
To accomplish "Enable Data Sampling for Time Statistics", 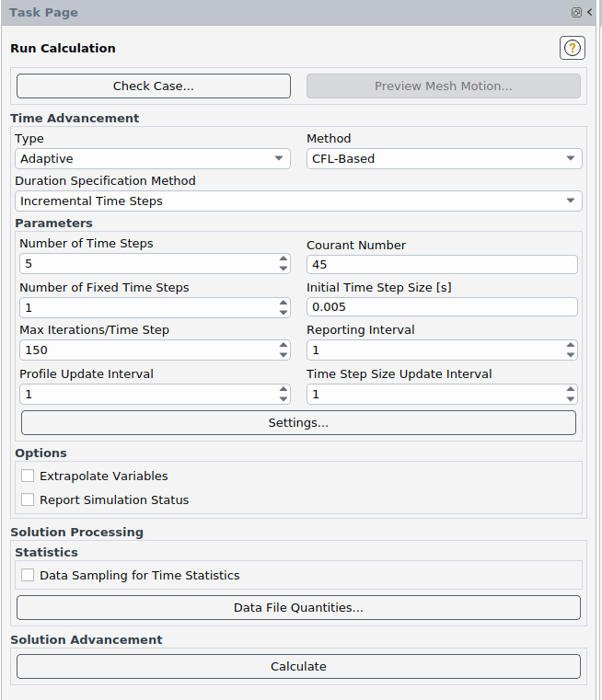I will pos(28,576).
